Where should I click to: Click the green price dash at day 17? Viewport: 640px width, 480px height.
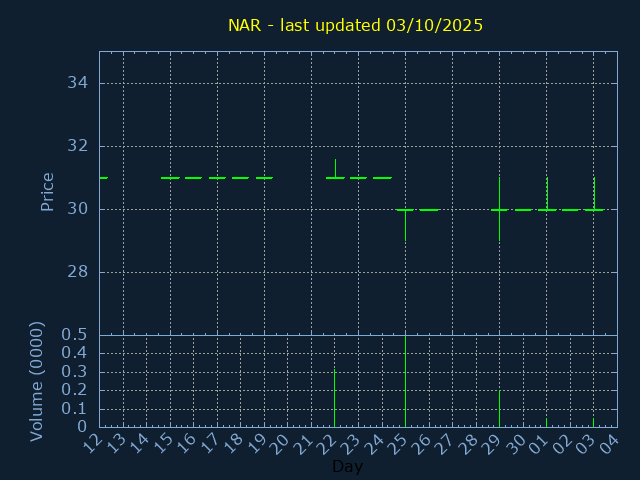tap(217, 178)
